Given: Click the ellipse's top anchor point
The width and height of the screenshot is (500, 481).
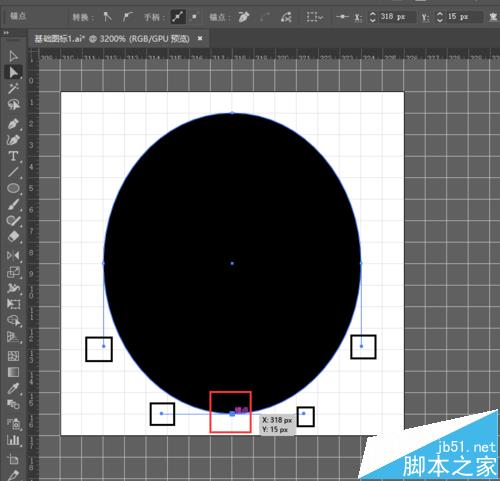Looking at the screenshot, I should (x=232, y=113).
